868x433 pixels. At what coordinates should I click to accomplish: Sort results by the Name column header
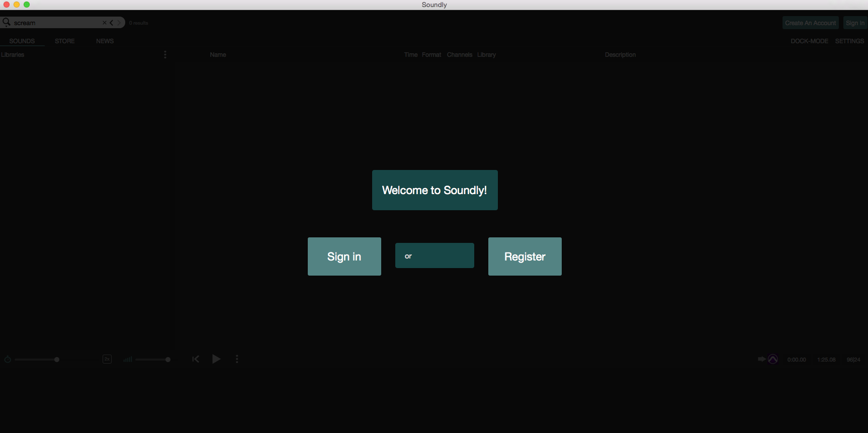point(218,55)
